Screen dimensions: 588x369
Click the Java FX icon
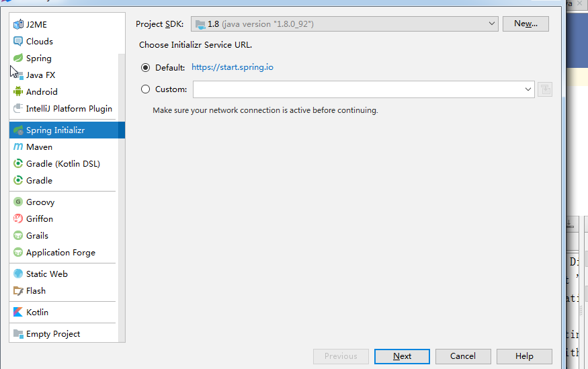click(18, 75)
